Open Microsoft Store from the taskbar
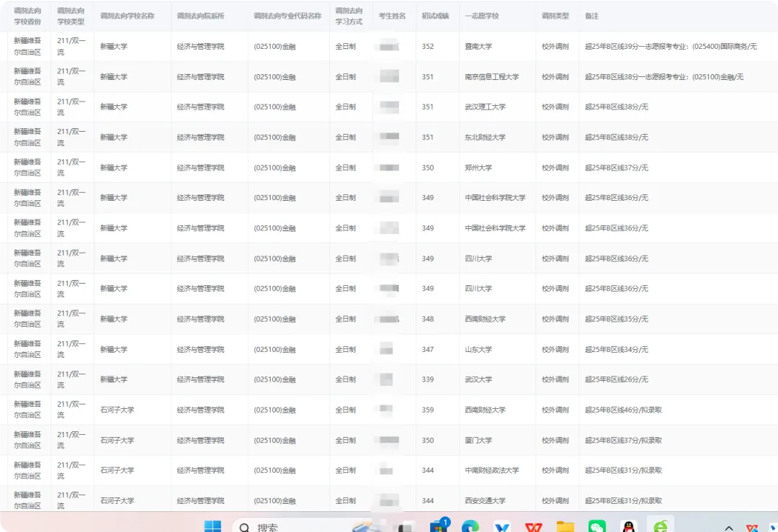Screen dimensions: 778x532 coord(439,526)
